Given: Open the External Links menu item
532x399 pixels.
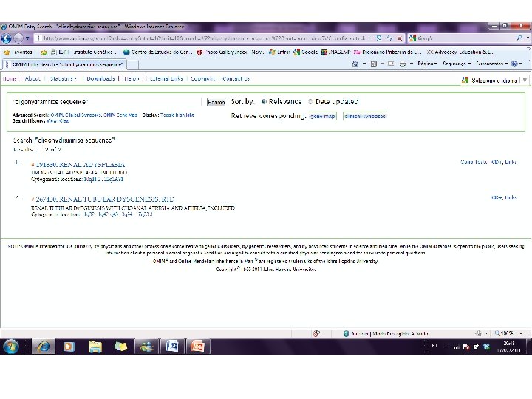Looking at the screenshot, I should [x=166, y=79].
